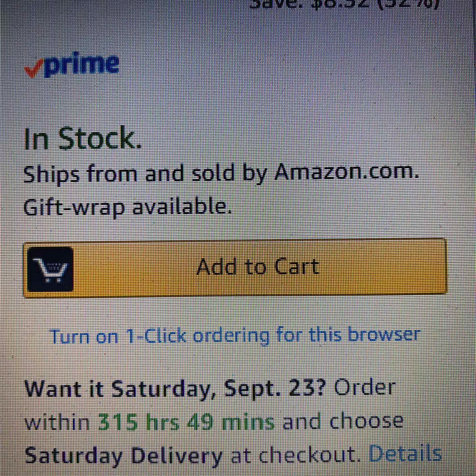Turn on 1-Click ordering for this browser
Screen dimensions: 476x476
234,336
